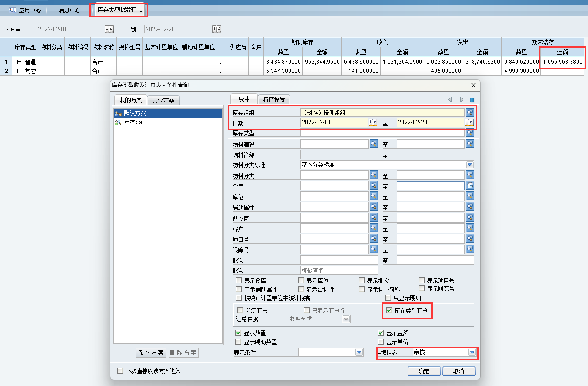Click the 应用中心 icon in top bar

point(13,10)
